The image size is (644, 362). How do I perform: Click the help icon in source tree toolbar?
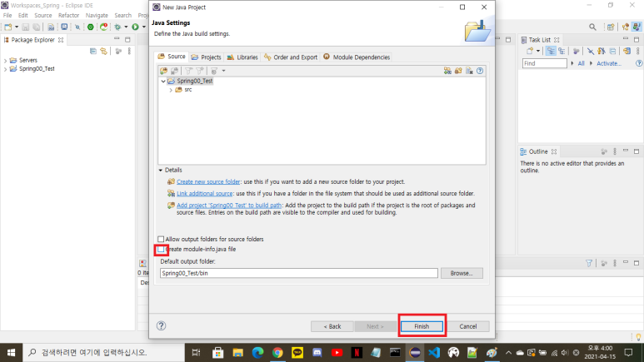click(x=480, y=71)
